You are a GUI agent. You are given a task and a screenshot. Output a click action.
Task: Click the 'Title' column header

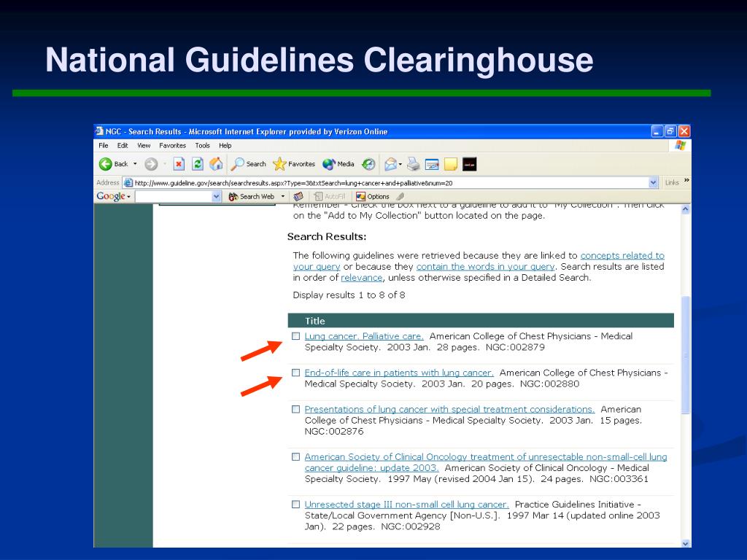pyautogui.click(x=315, y=321)
